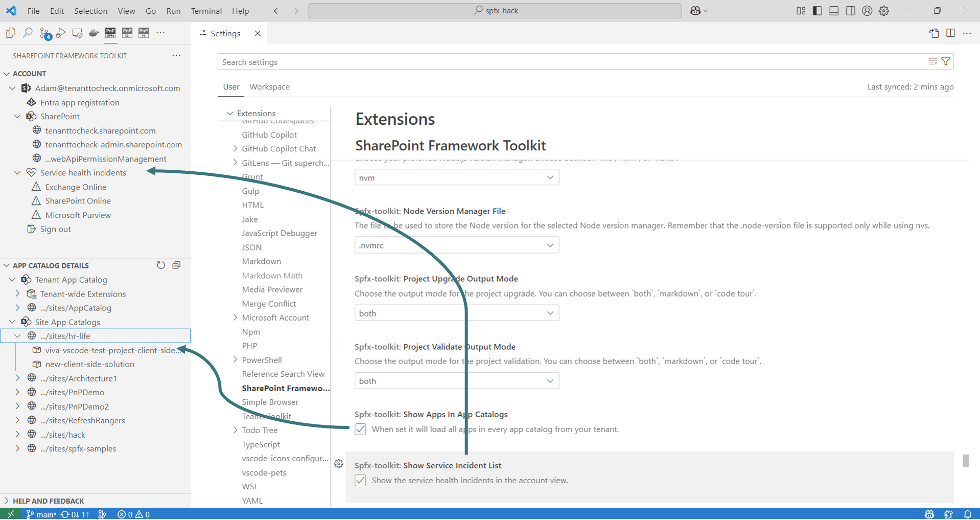Open the Docker view icon

(x=94, y=33)
